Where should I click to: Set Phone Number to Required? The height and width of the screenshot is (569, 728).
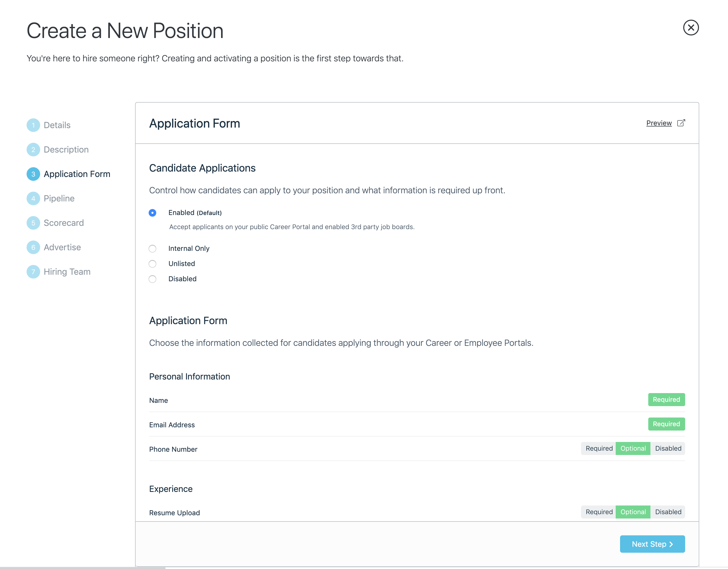click(x=599, y=448)
